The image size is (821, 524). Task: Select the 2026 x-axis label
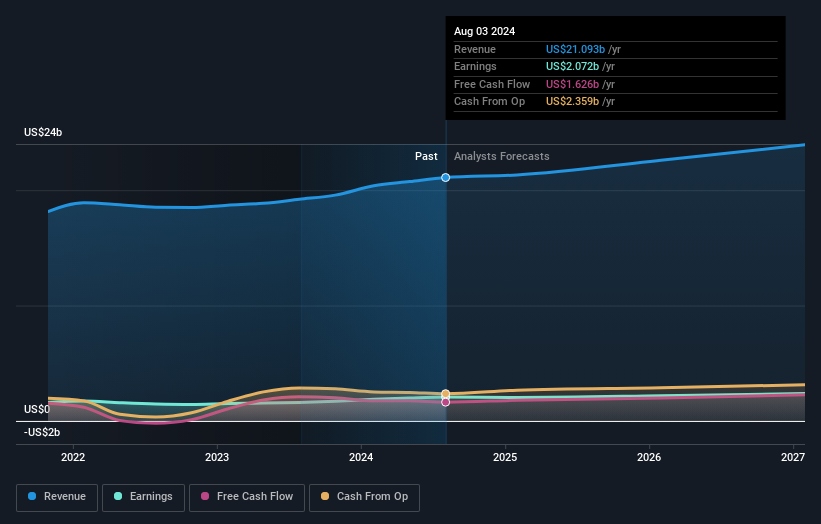point(649,458)
